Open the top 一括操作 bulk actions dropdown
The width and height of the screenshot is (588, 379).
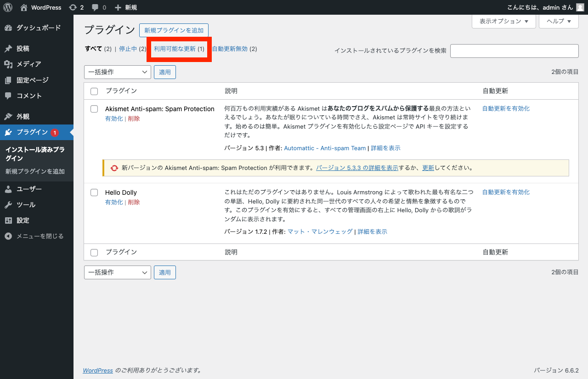click(118, 72)
